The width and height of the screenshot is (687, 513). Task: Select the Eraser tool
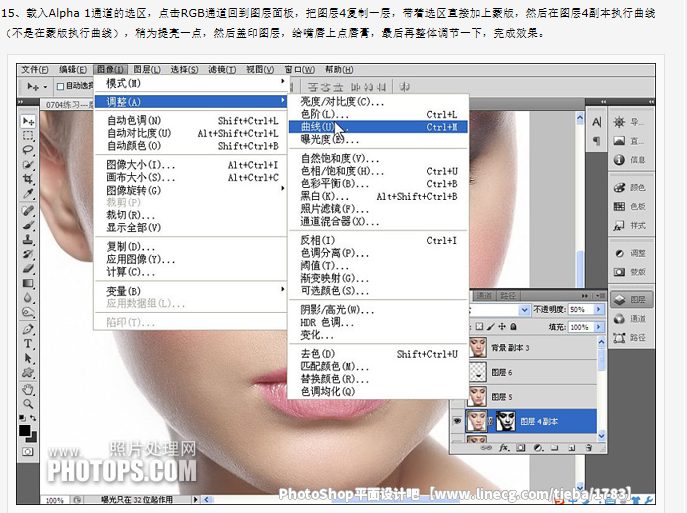pos(28,269)
